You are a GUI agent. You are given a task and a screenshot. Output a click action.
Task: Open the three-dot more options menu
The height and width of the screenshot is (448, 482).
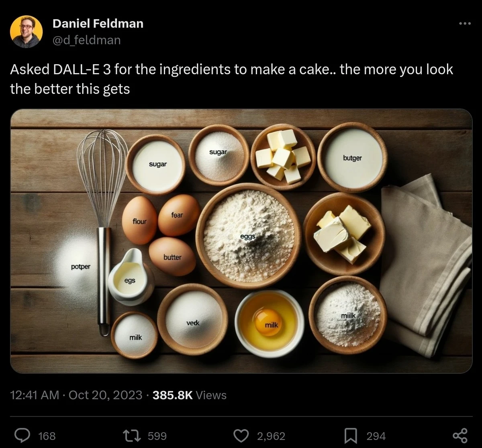pos(464,24)
